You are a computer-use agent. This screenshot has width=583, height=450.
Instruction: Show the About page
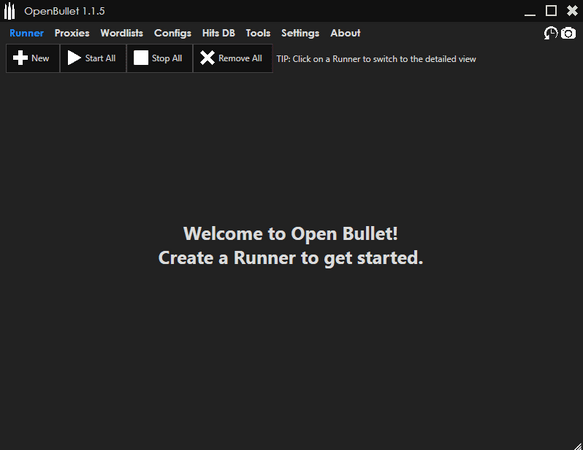point(345,33)
